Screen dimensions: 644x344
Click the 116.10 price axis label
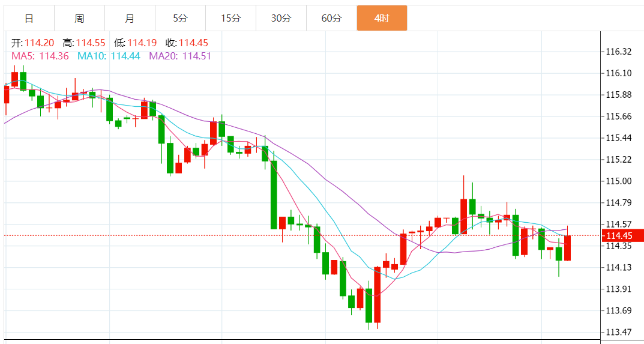pos(619,73)
